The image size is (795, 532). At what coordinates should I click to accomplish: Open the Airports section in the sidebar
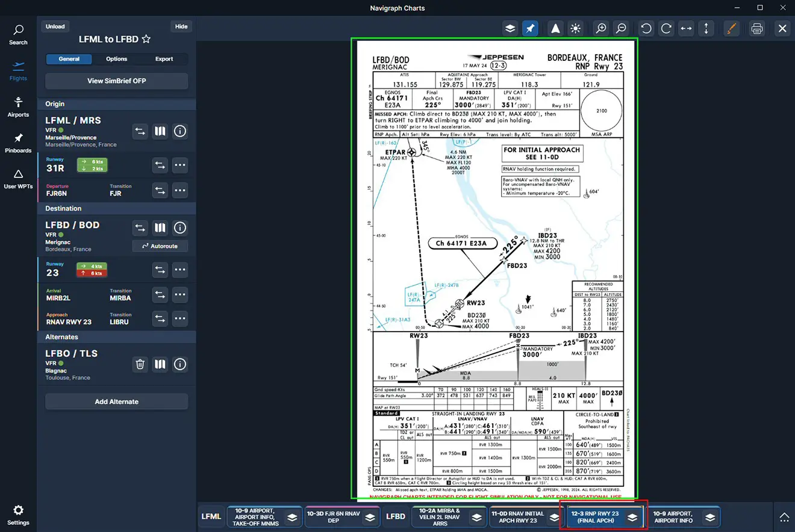coord(18,107)
